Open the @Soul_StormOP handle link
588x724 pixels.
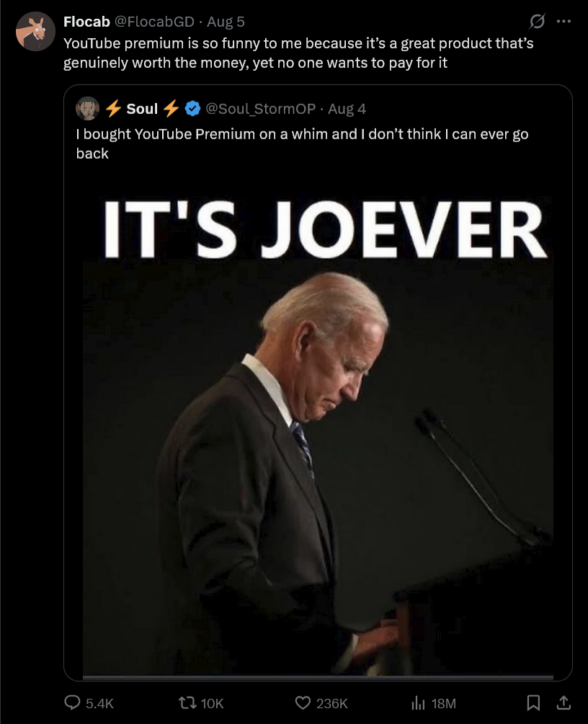[260, 109]
